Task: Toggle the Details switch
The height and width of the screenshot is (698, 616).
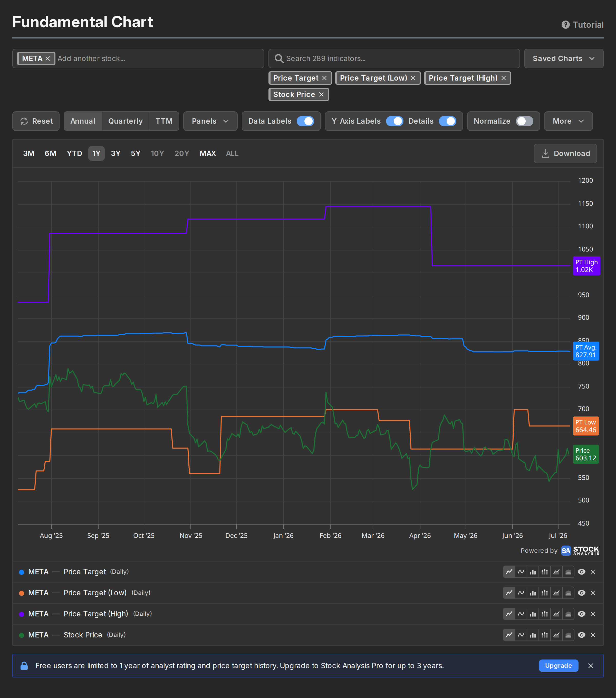Action: (447, 121)
